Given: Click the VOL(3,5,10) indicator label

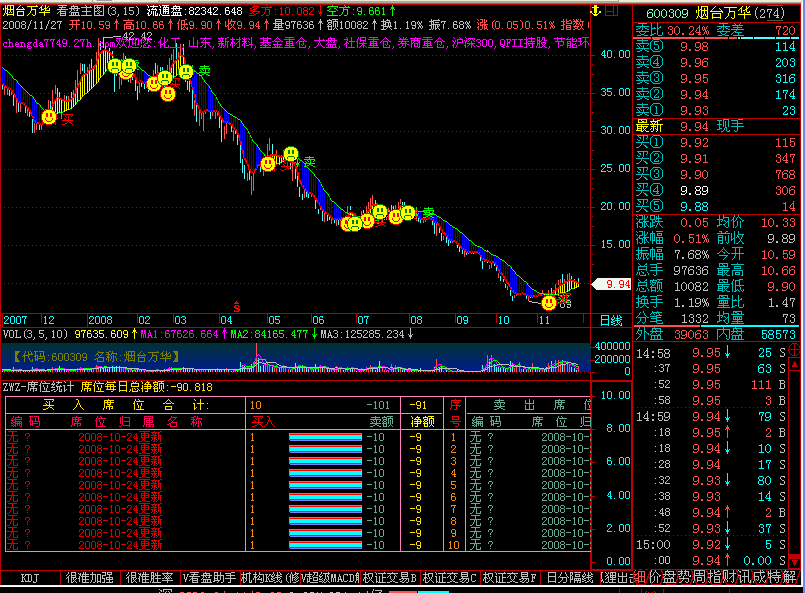Looking at the screenshot, I should (x=35, y=334).
